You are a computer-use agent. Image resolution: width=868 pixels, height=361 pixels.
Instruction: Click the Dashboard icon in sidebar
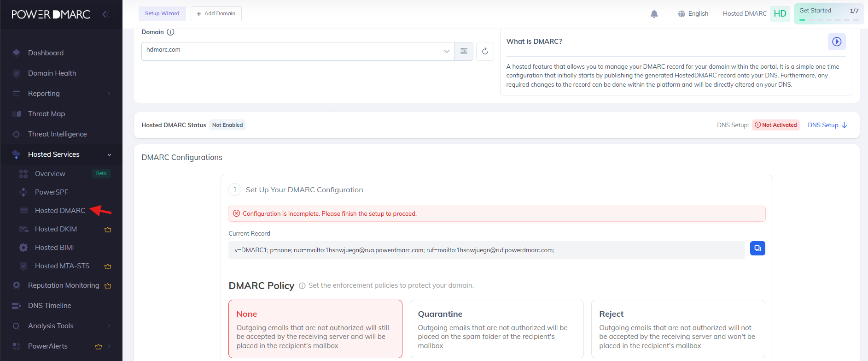(17, 53)
